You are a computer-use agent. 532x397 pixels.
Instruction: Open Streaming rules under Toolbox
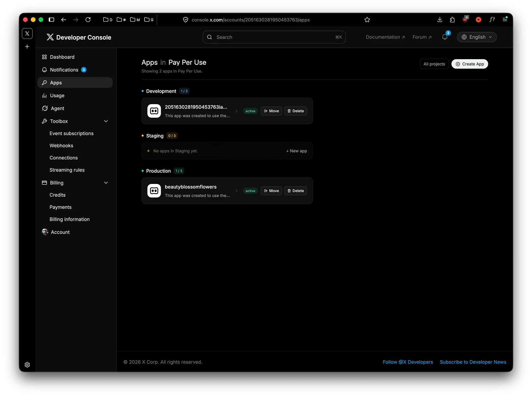(67, 170)
